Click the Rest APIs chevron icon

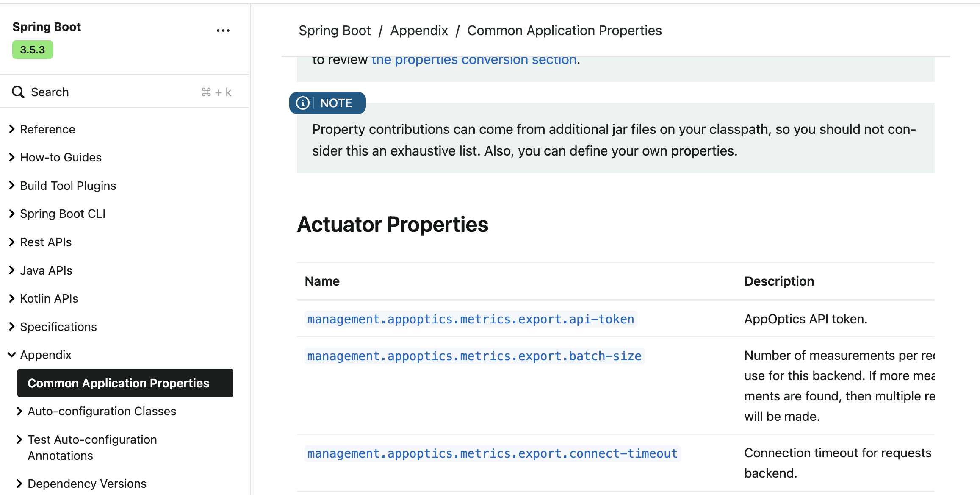tap(11, 242)
